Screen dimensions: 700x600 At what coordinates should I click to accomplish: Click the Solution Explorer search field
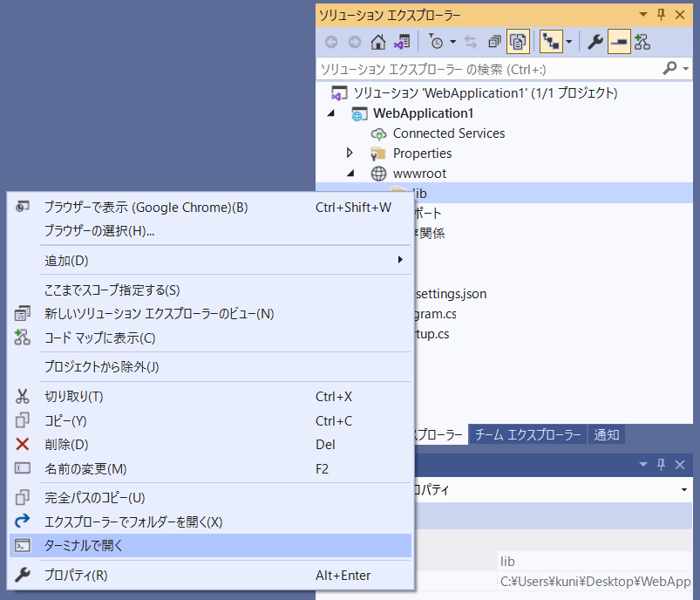click(489, 69)
